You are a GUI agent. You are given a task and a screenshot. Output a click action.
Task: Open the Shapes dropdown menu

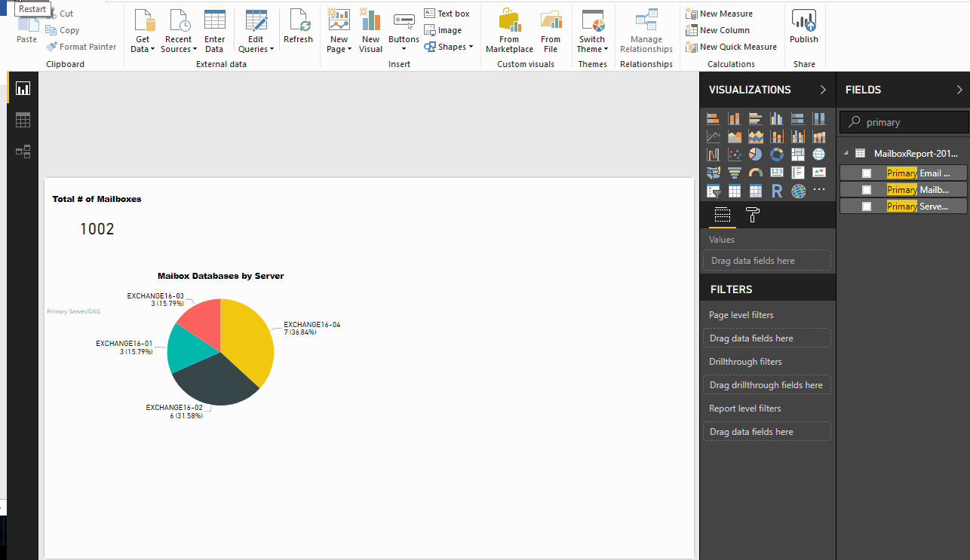pyautogui.click(x=450, y=47)
